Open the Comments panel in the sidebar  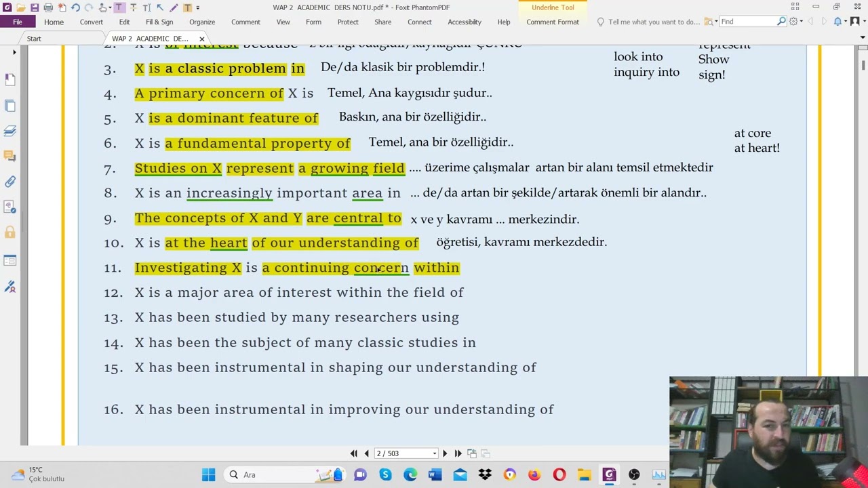point(10,157)
